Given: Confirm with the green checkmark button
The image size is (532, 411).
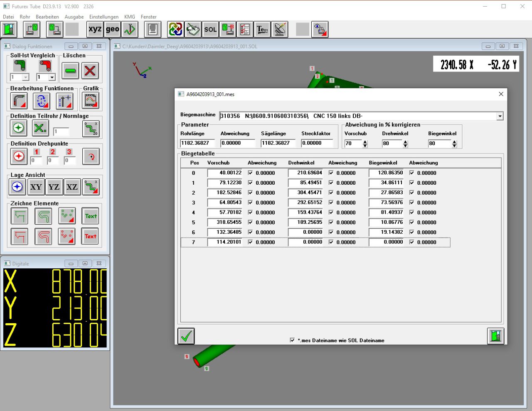Looking at the screenshot, I should [186, 336].
